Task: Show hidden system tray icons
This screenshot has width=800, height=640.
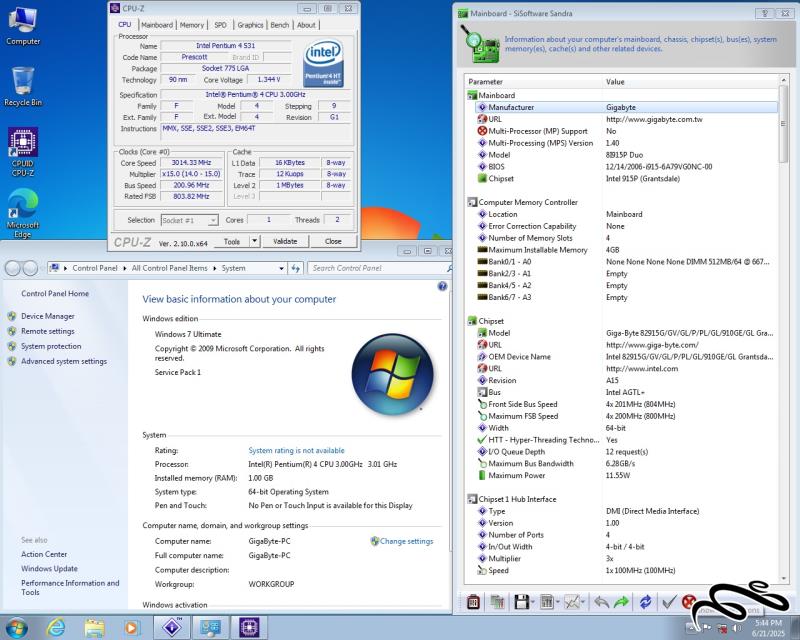Action: [x=691, y=628]
